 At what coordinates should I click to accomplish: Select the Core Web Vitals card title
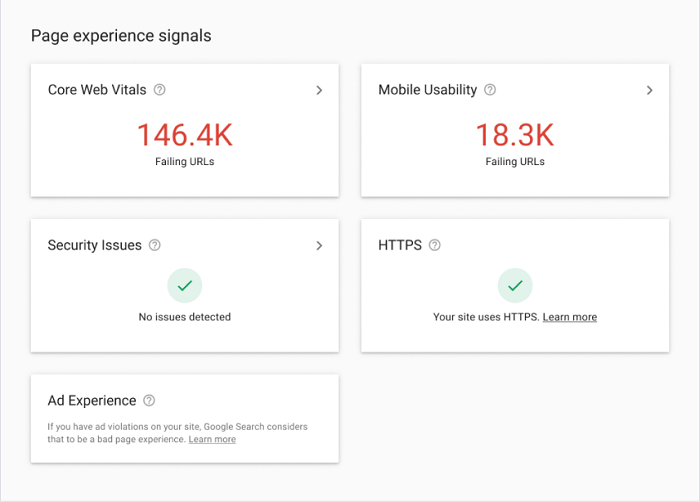(97, 90)
